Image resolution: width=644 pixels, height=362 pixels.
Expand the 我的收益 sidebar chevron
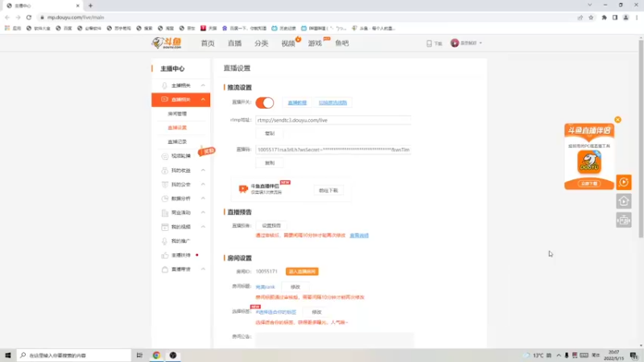coord(203,171)
